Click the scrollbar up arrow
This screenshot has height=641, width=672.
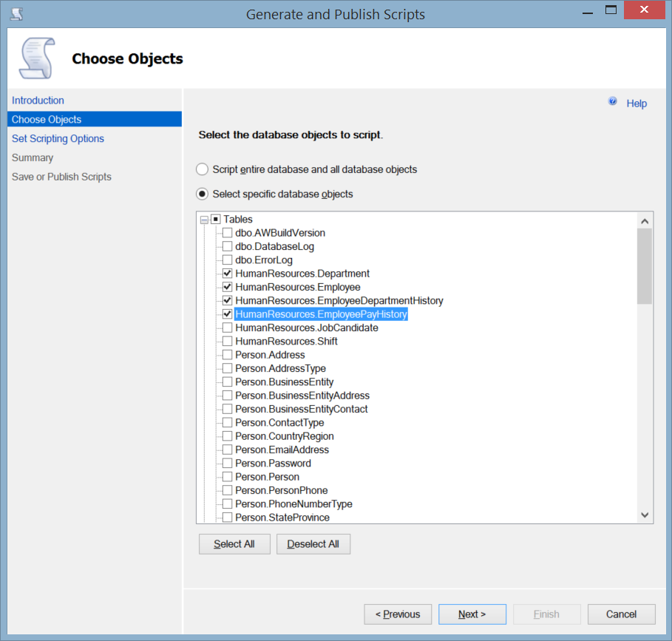pyautogui.click(x=644, y=221)
